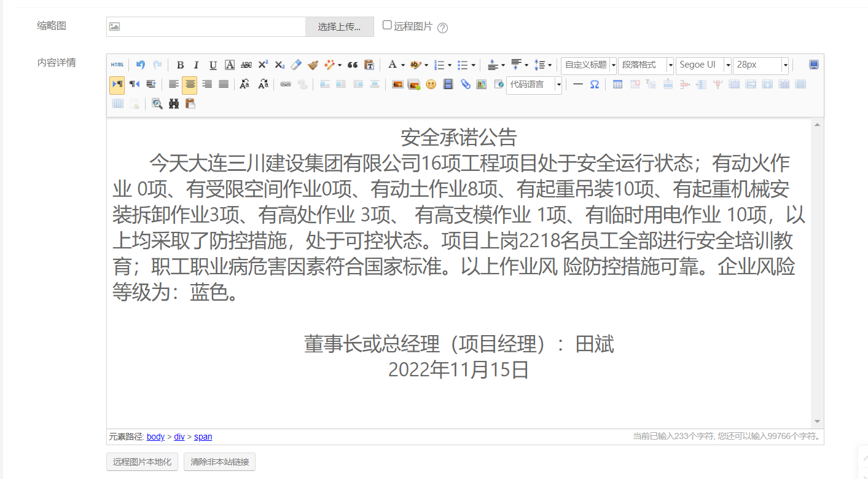
Task: Open the multi-image upload dialog
Action: [x=414, y=84]
